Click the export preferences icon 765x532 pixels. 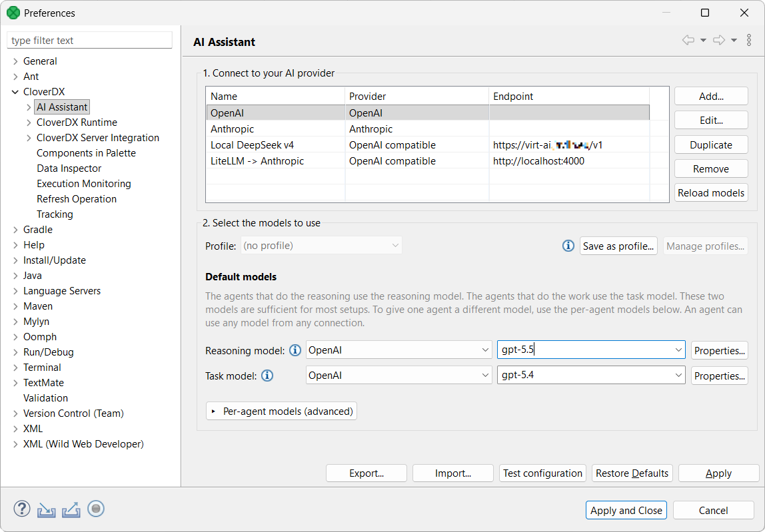71,510
